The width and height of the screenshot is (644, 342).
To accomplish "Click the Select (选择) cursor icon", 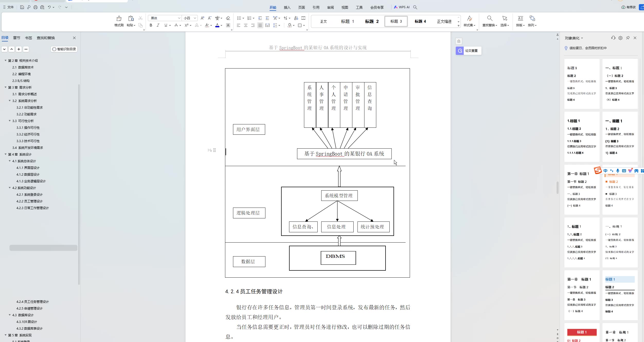I will click(505, 18).
